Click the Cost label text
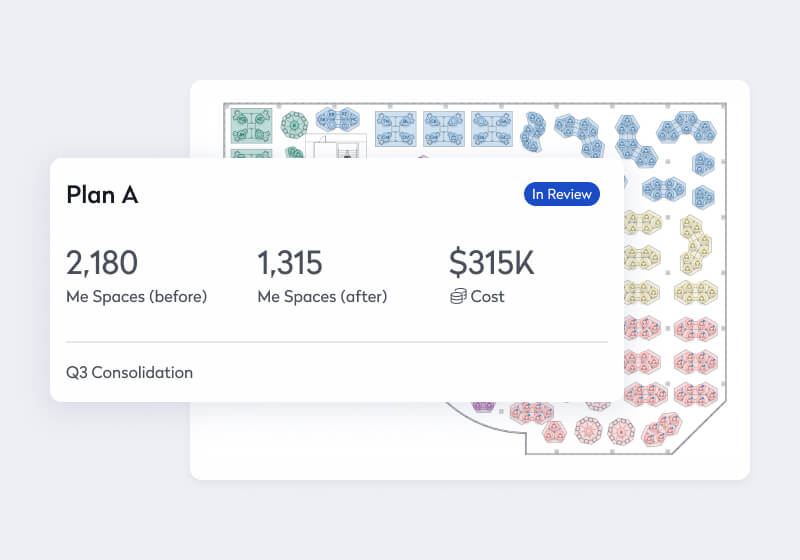800x560 pixels. tap(488, 297)
